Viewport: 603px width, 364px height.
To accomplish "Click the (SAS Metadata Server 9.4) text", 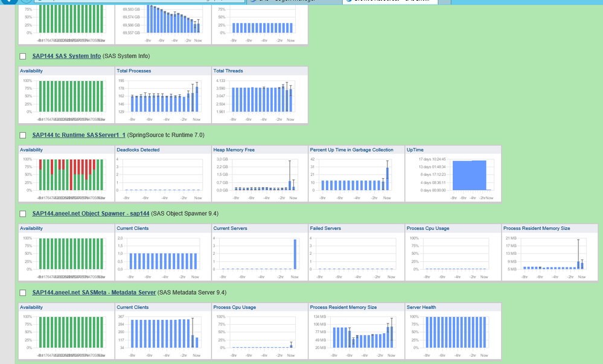I will (x=192, y=292).
